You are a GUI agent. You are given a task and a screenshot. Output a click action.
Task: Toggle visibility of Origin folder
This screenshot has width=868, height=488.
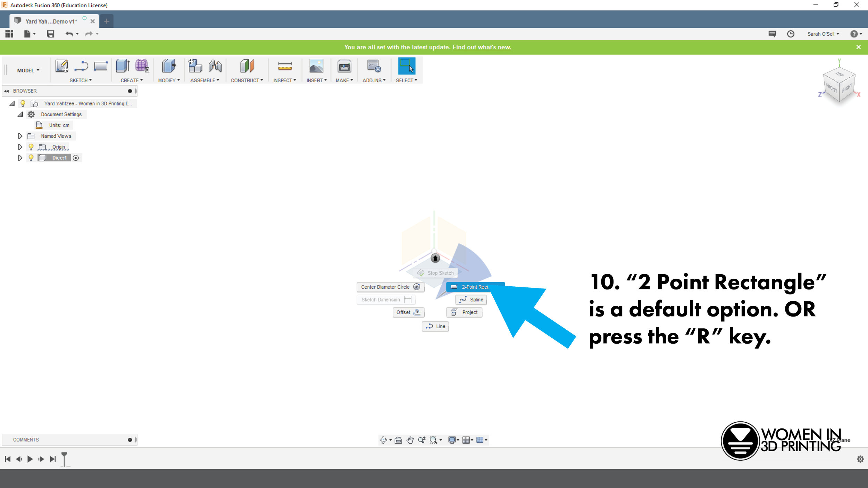pos(31,146)
